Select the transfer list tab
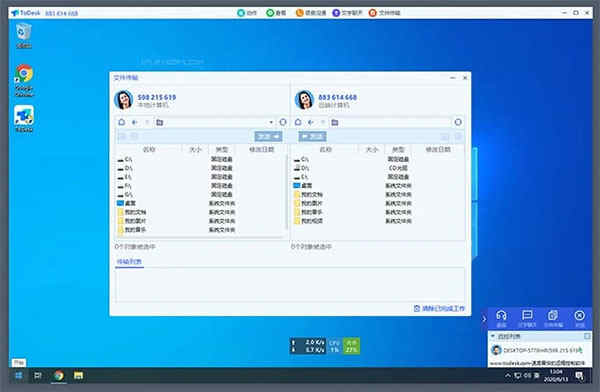Screen dimensions: 600x392 pyautogui.click(x=129, y=262)
